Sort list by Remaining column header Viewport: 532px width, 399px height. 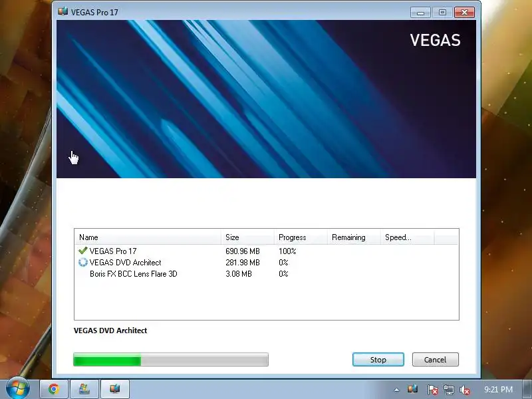click(x=354, y=237)
